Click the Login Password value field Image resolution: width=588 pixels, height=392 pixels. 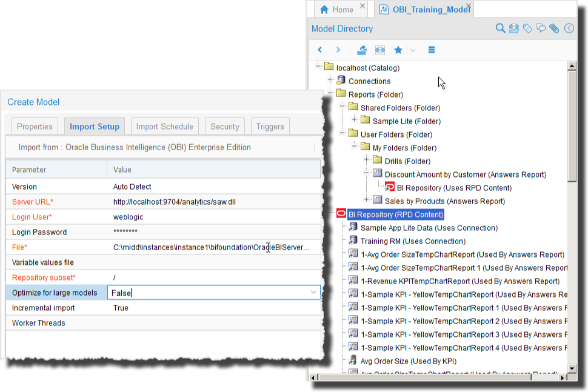[214, 232]
